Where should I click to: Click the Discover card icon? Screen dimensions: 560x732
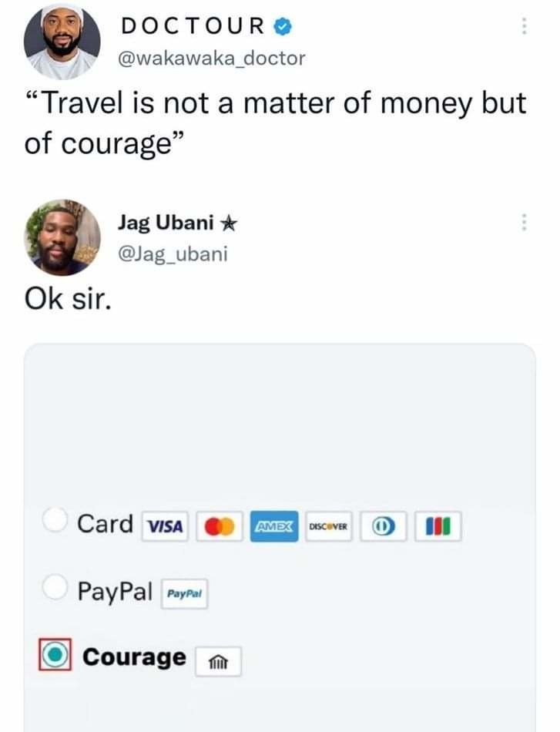329,526
